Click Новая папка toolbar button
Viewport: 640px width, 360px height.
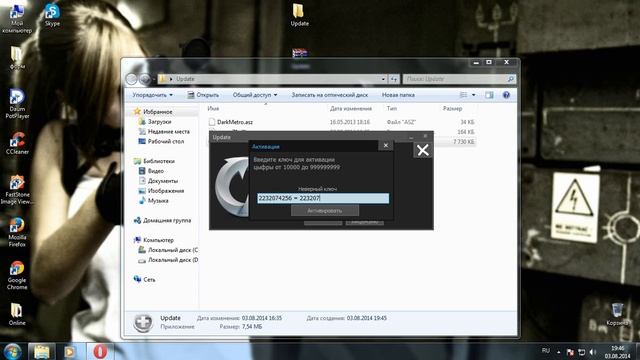point(398,95)
